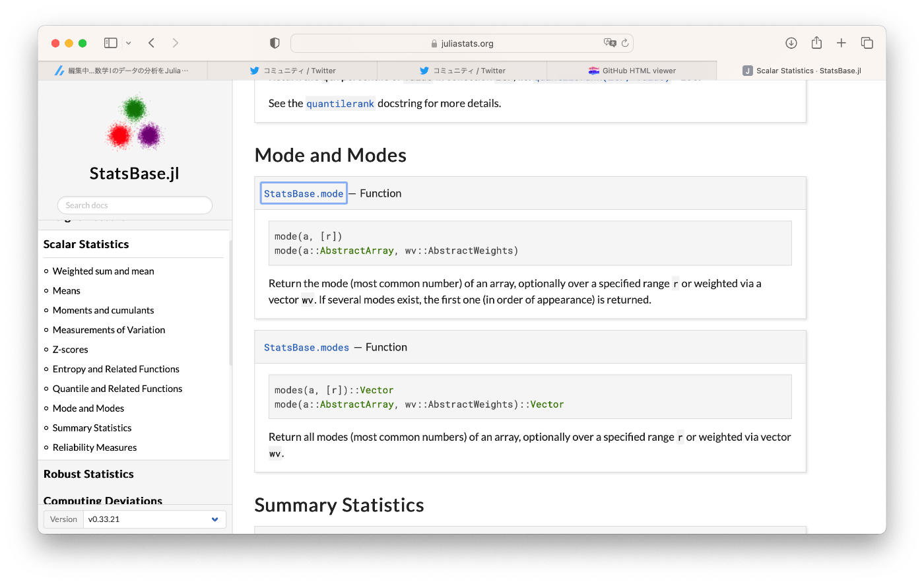
Task: Switch to the second Twitter community tab
Action: 462,71
